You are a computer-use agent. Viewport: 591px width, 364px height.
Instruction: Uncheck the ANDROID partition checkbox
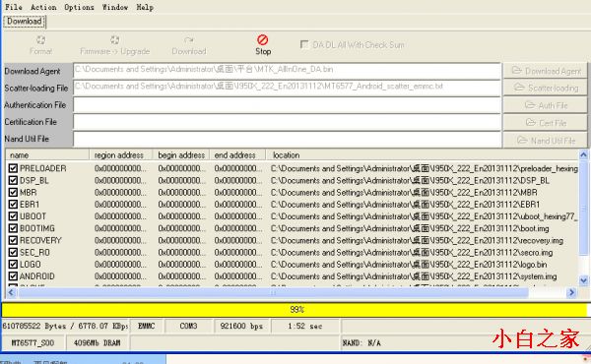tap(13, 276)
